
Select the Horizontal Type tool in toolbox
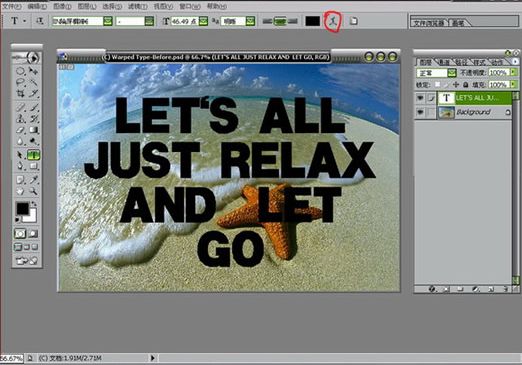point(33,155)
